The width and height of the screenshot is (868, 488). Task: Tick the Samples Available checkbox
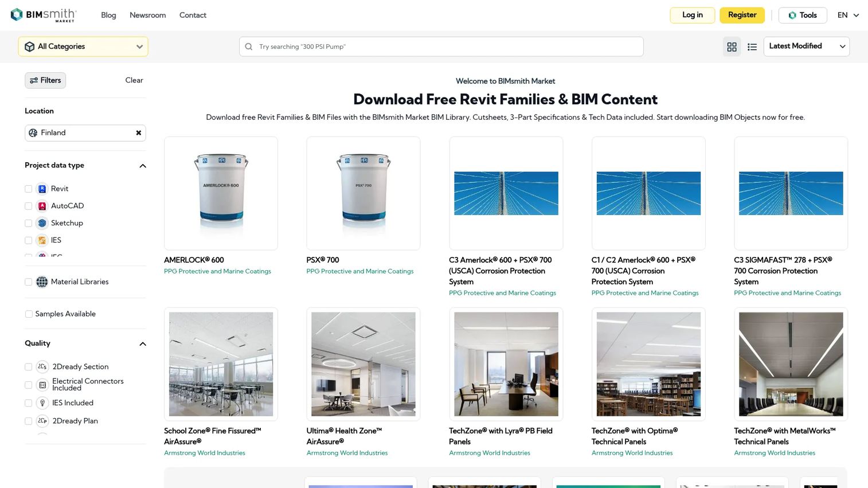(x=29, y=314)
